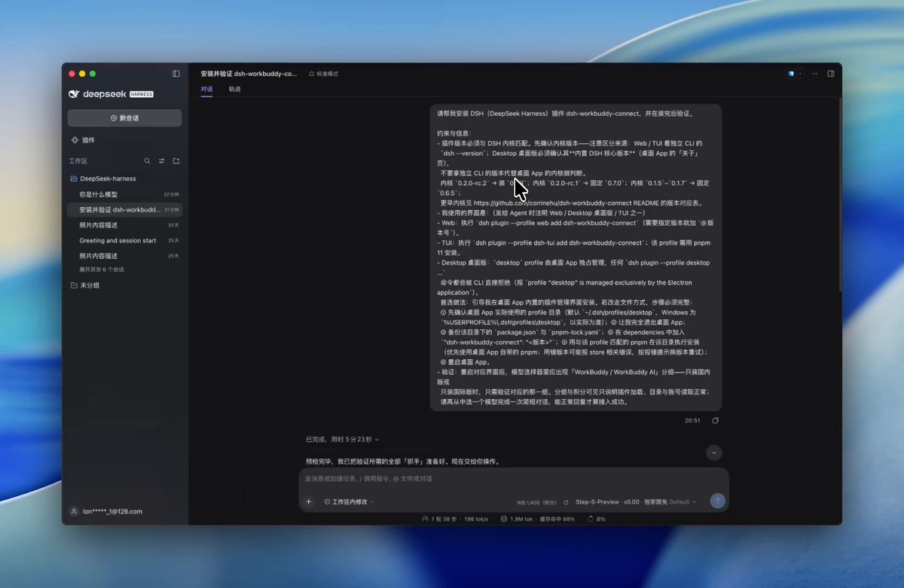Add a new workspace folder
The width and height of the screenshot is (904, 588).
point(176,161)
